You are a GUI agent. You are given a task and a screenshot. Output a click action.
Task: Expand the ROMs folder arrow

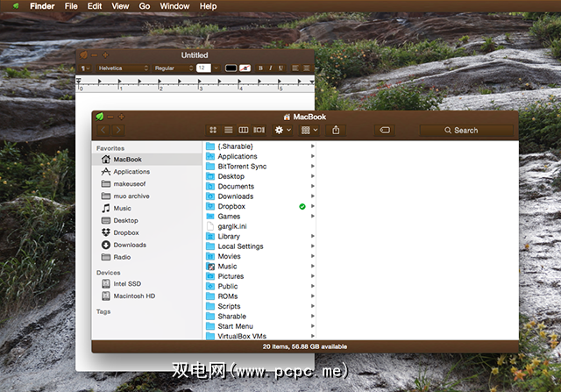tap(312, 296)
